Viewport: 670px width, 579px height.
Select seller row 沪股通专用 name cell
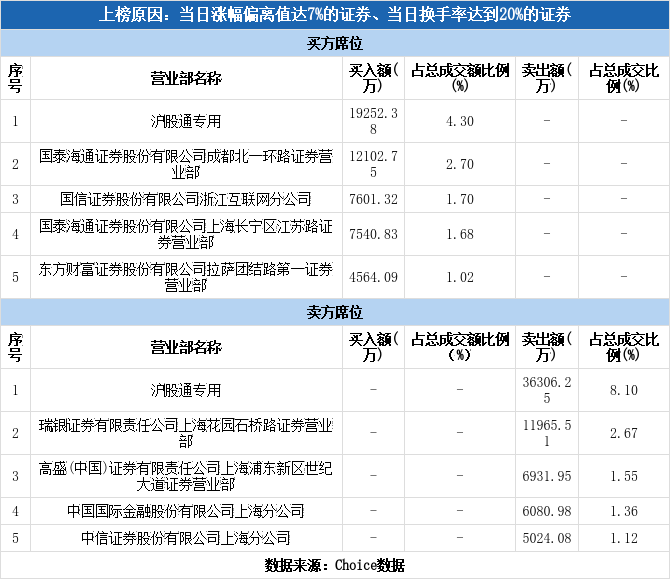point(186,390)
